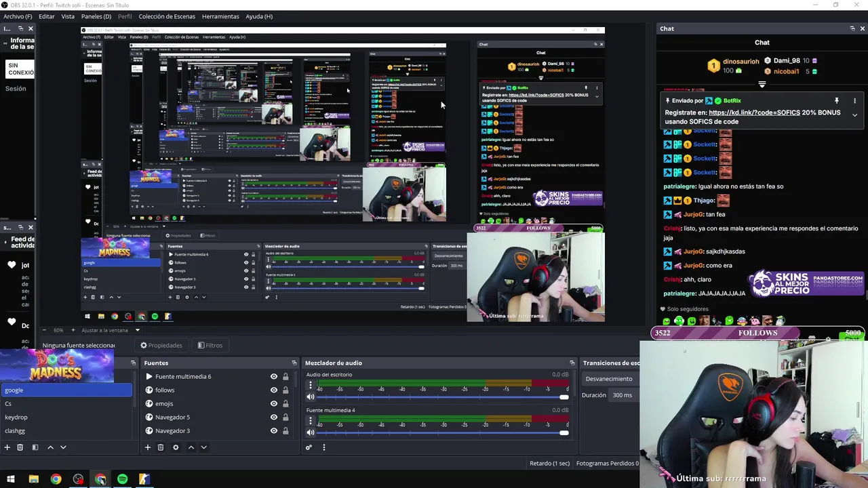The width and height of the screenshot is (868, 488).
Task: Hide the Navegador 3 source
Action: tap(274, 431)
